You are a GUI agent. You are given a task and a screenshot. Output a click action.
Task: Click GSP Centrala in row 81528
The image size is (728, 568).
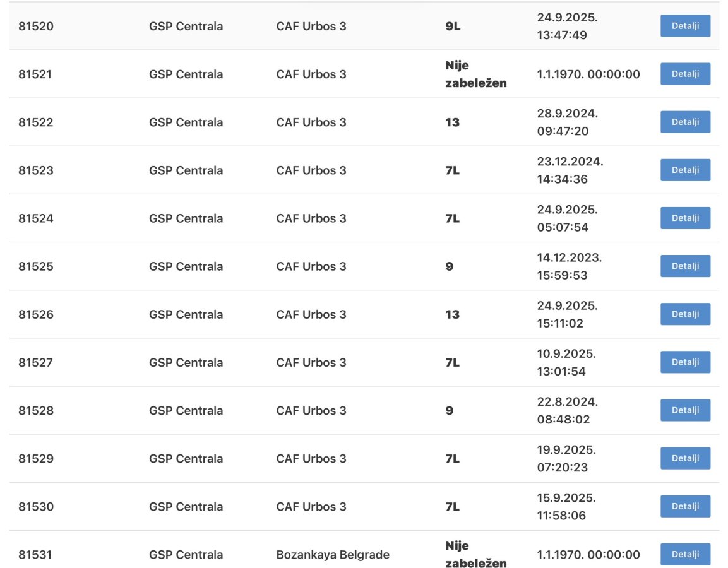(x=186, y=411)
